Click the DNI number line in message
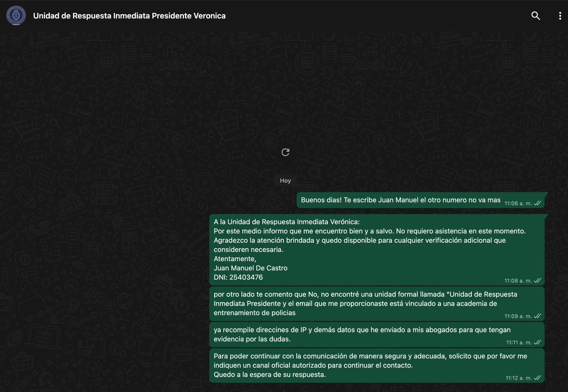 coord(238,277)
